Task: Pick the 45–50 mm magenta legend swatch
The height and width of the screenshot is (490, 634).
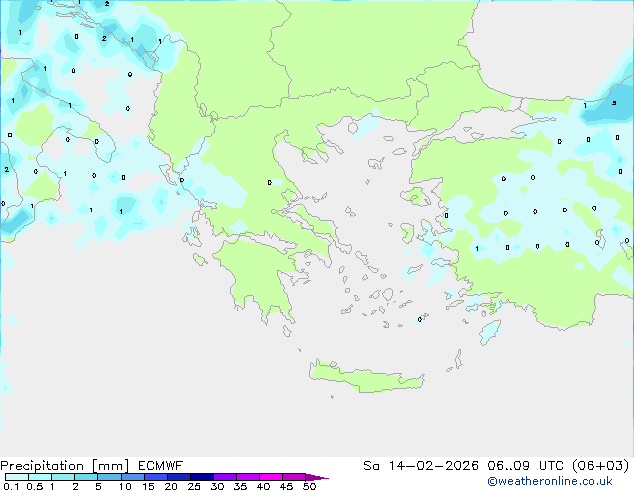Action: [294, 477]
